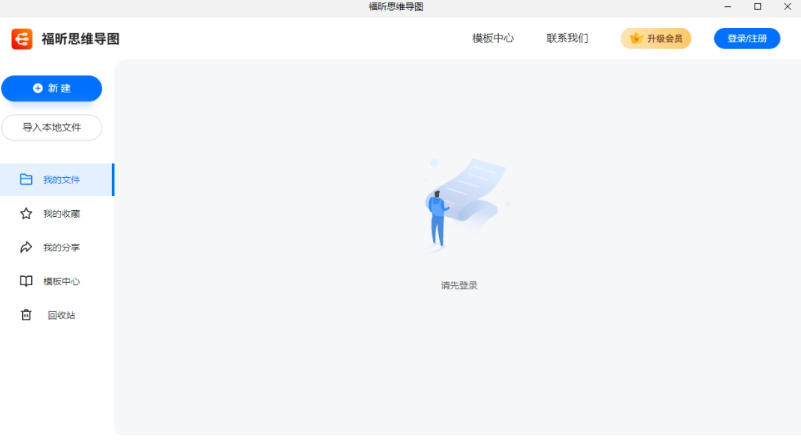Minimize the application window
This screenshot has width=801, height=441.
coord(728,7)
